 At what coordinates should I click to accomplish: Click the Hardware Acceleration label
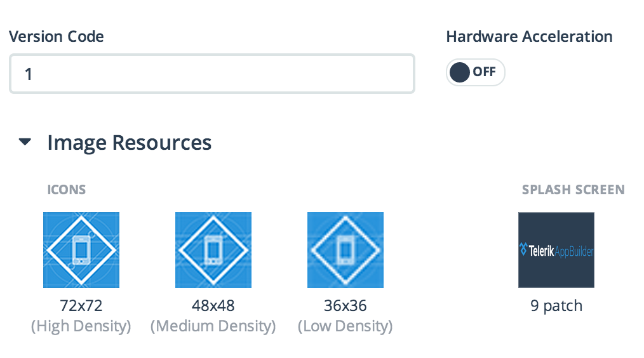(529, 36)
